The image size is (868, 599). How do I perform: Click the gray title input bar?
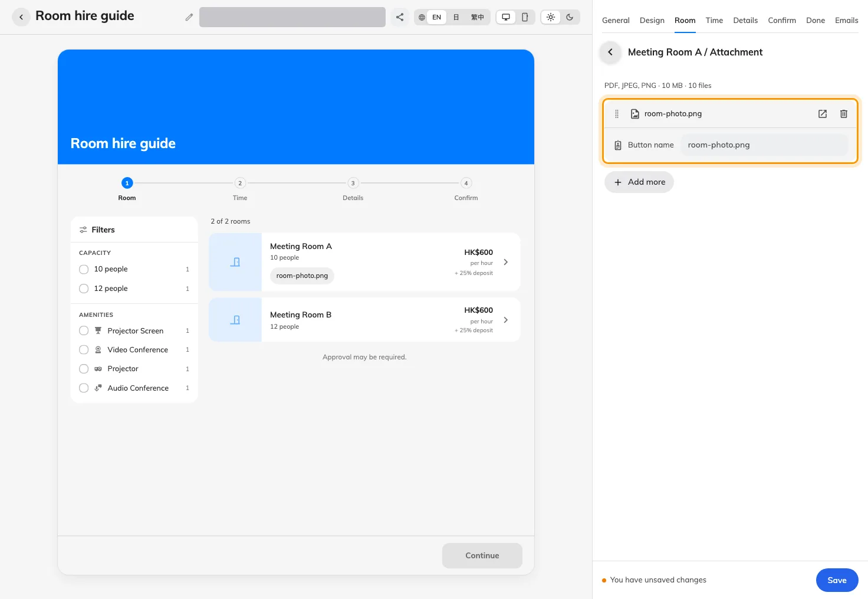[x=292, y=17]
